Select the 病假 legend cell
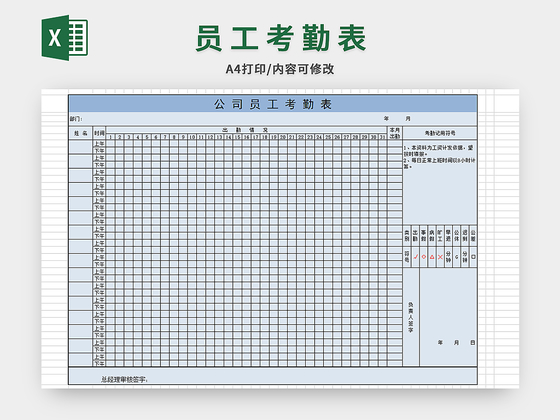This screenshot has height=420, width=560. point(432,236)
